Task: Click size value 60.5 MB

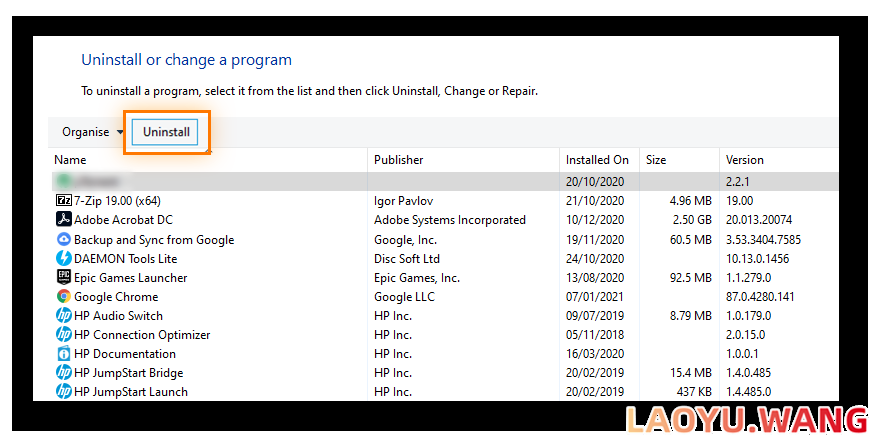Action: click(x=690, y=240)
